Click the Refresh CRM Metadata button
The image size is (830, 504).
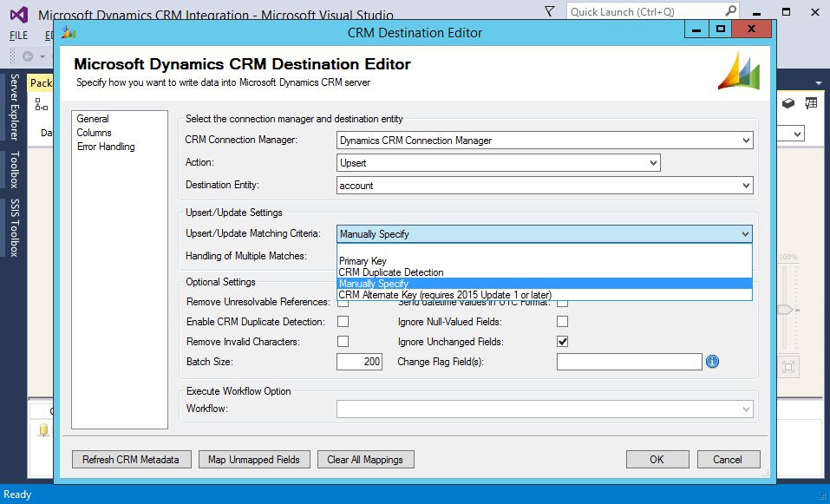(x=131, y=460)
